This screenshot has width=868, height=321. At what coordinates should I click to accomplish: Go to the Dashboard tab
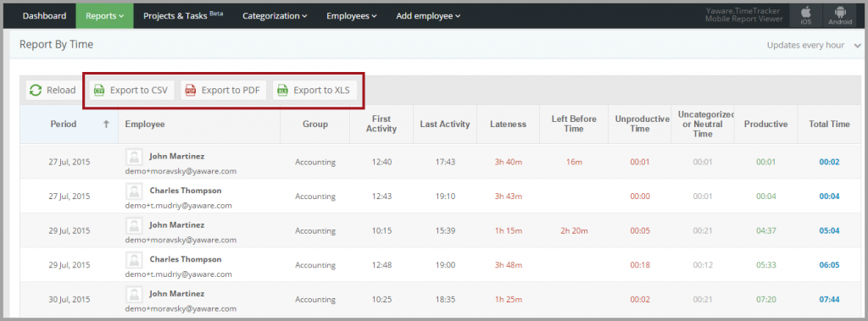[x=44, y=16]
